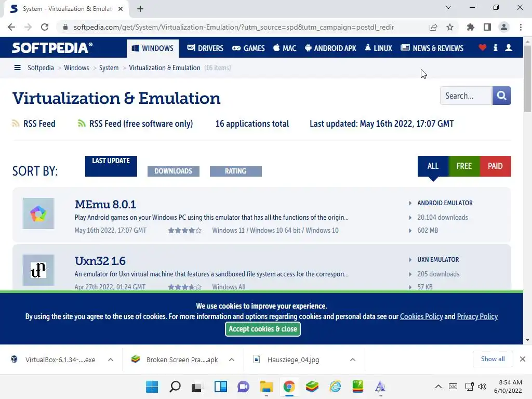This screenshot has width=532, height=399.
Task: Expand VirtualBox download options chevron
Action: [x=111, y=360]
